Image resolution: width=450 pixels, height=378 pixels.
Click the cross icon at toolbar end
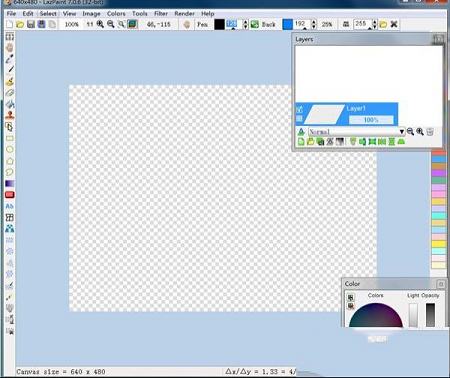pos(394,24)
